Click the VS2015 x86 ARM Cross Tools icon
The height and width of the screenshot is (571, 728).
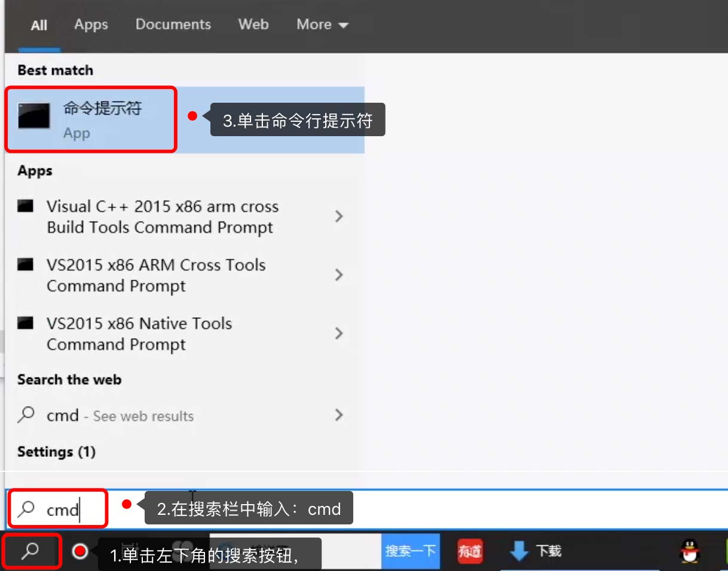(25, 265)
